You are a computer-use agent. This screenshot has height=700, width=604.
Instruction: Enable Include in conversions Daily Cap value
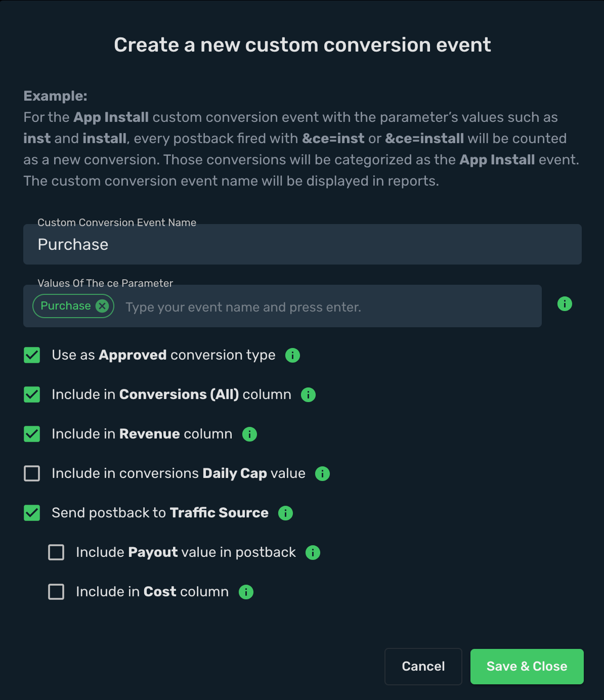(32, 473)
